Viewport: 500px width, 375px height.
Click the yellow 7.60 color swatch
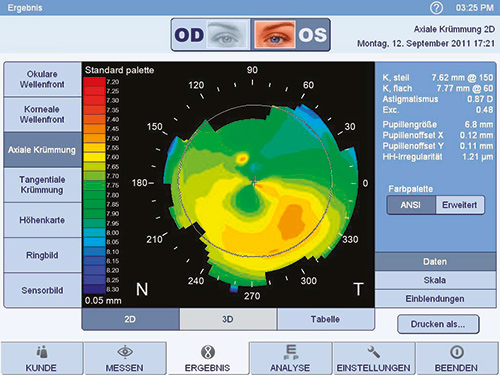[x=94, y=157]
